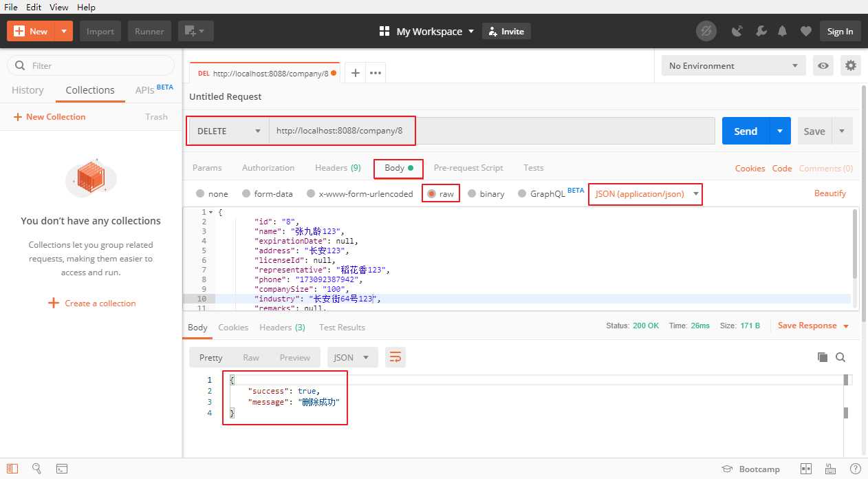Open the Pre-request Script tab

[468, 168]
